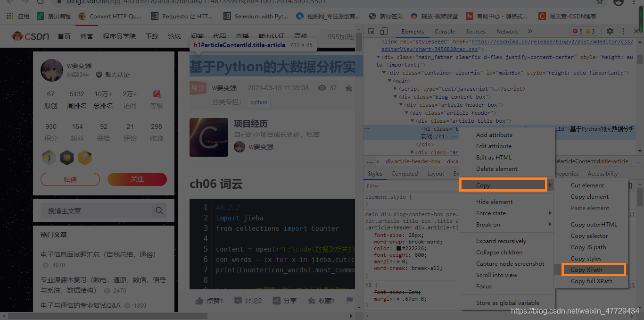This screenshot has height=320, width=644.
Task: Click the red error count badge
Action: coord(578,32)
